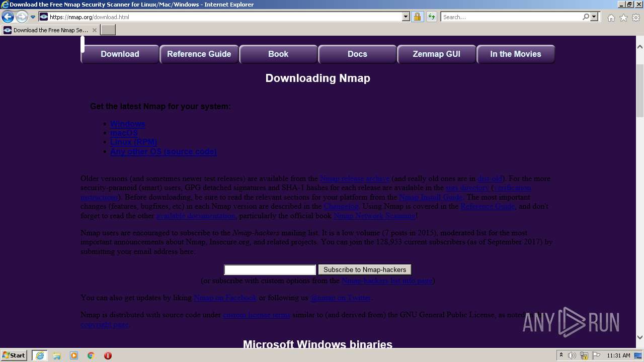Show hidden tray icons arrow
The image size is (644, 362).
pos(561,355)
